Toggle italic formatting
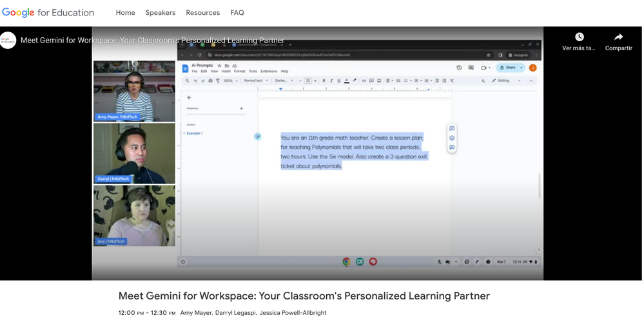The width and height of the screenshot is (644, 322). [331, 80]
